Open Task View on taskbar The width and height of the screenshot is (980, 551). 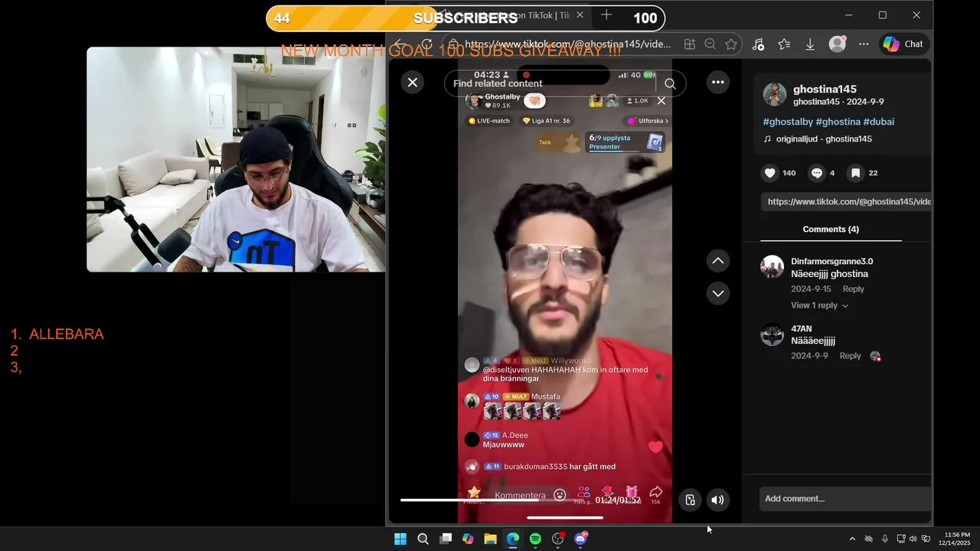[446, 539]
